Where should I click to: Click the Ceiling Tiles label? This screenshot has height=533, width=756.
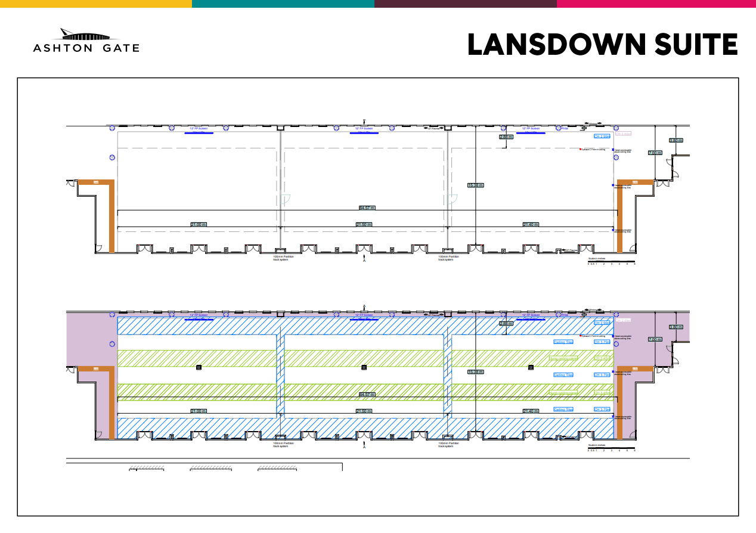(563, 342)
